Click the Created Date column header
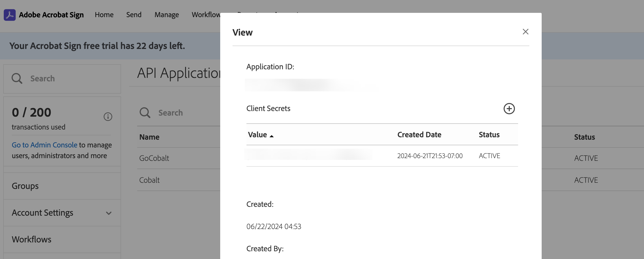Screen dimensions: 644x259 point(419,135)
